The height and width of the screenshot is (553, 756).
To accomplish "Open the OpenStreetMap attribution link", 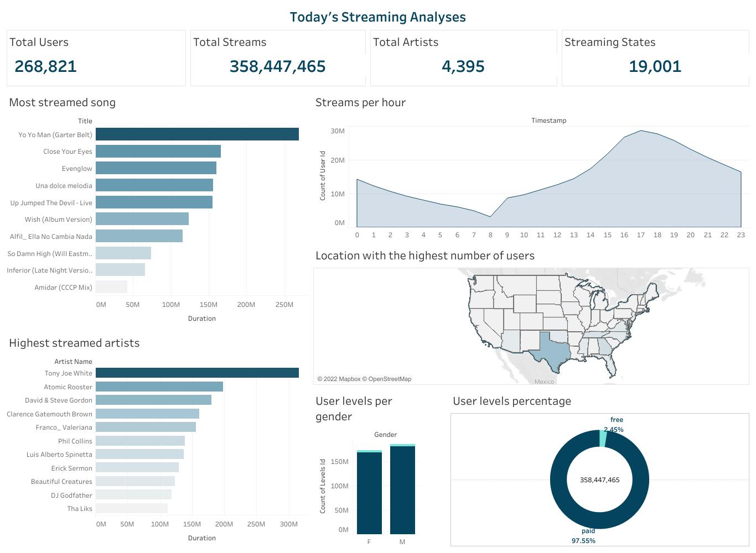I will pyautogui.click(x=390, y=379).
